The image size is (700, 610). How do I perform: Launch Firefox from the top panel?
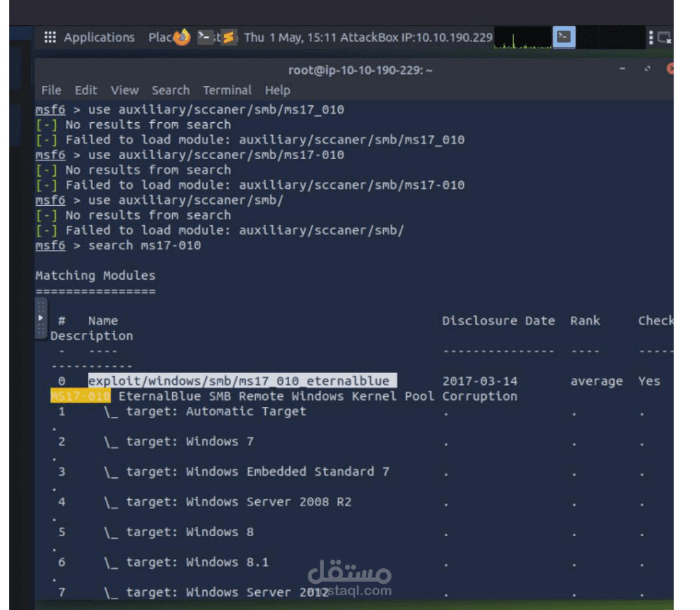tap(182, 38)
